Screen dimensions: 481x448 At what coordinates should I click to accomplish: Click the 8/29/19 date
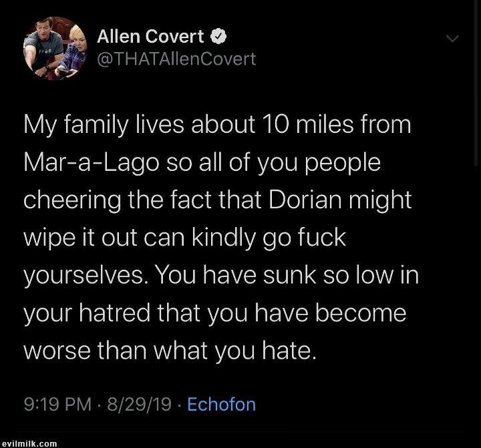(139, 404)
